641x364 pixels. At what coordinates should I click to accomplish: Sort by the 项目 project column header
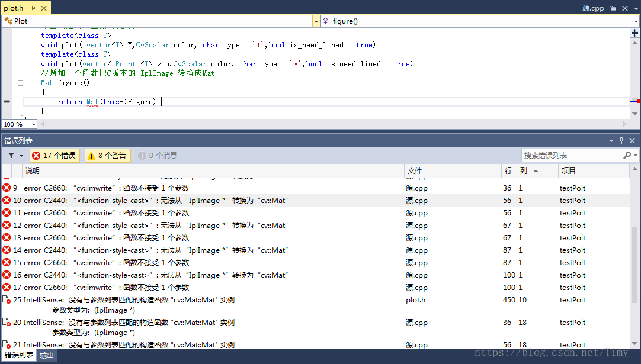coord(594,171)
